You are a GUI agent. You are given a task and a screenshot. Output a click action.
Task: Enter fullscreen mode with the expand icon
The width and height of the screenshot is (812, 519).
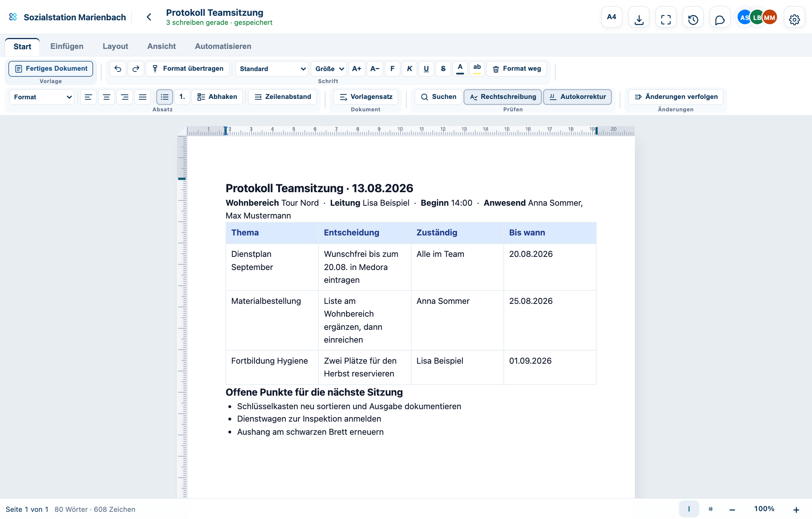click(666, 18)
